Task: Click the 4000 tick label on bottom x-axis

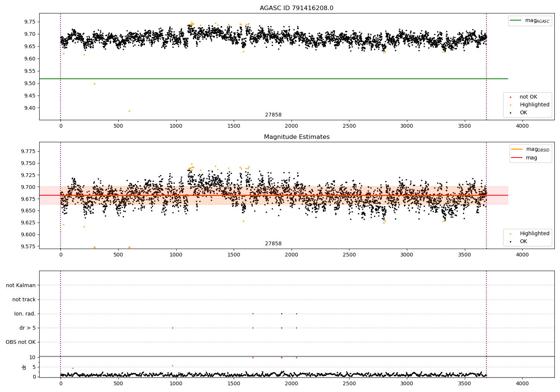Action: tap(522, 383)
